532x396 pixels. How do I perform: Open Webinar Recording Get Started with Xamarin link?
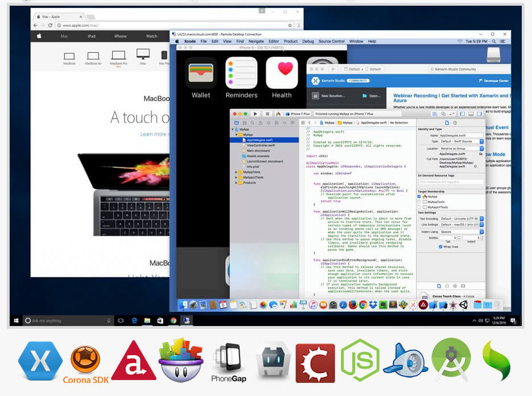tap(451, 98)
